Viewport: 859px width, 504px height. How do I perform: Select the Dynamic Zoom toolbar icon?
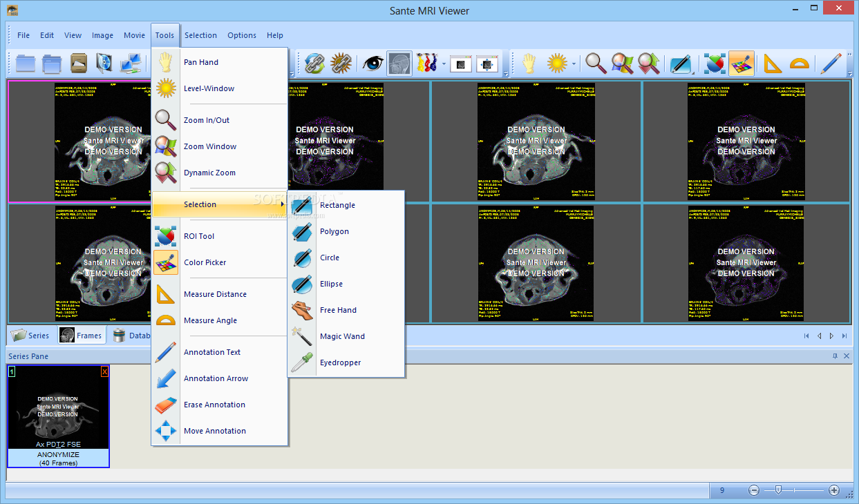click(648, 64)
